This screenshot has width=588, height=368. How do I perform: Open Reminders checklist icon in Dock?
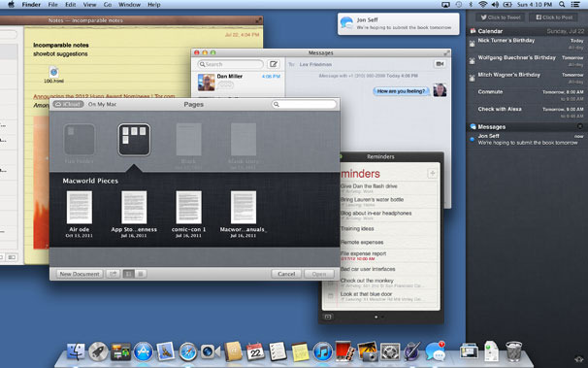pyautogui.click(x=278, y=351)
